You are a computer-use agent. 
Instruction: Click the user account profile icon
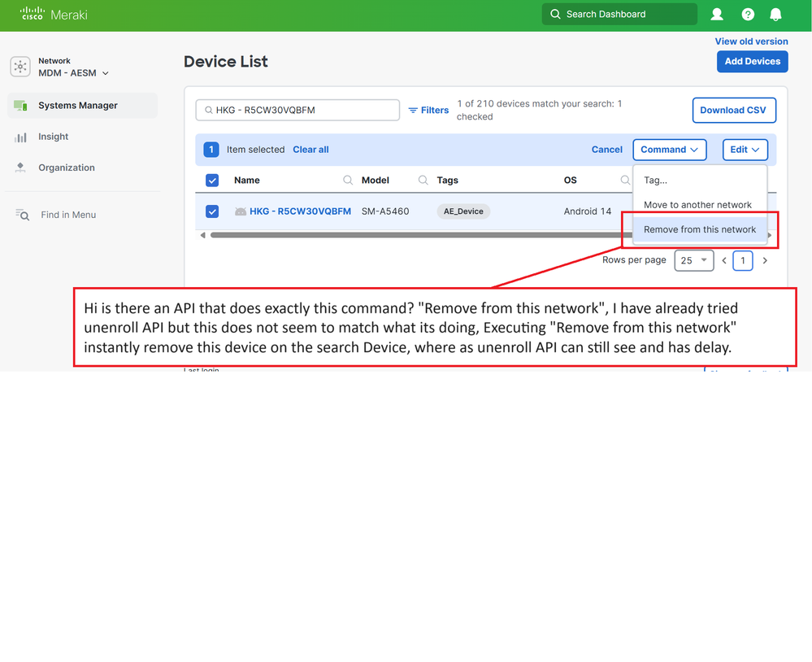click(717, 15)
